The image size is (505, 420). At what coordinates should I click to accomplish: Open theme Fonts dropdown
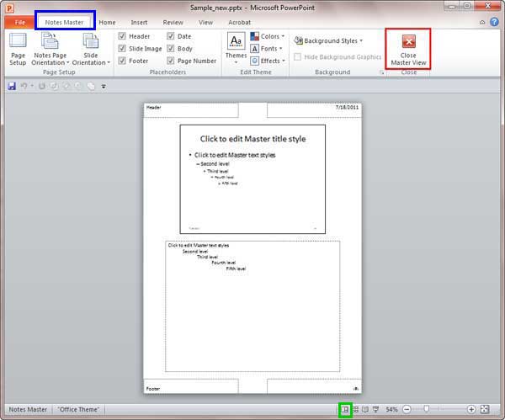266,49
